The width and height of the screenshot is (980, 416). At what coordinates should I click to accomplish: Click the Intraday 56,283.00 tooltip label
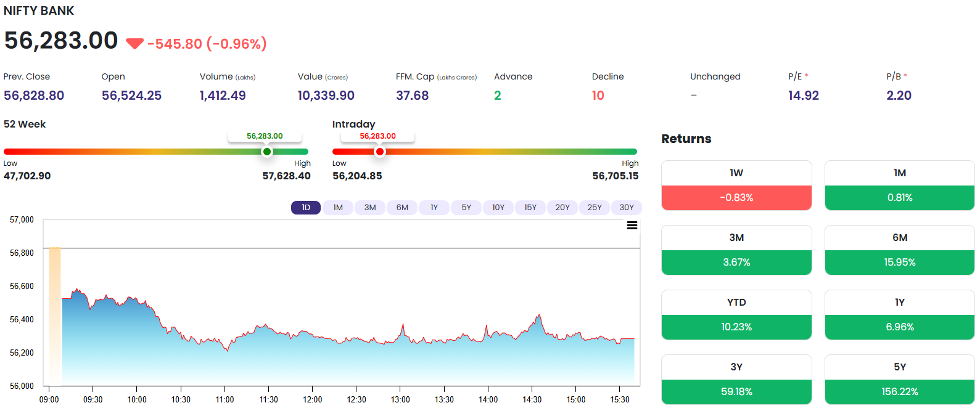click(x=378, y=136)
